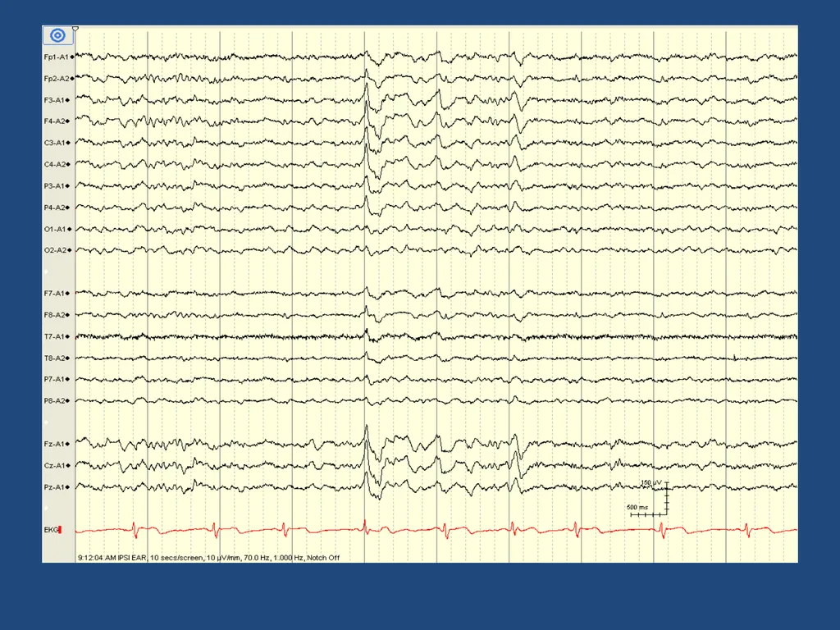840x630 pixels.
Task: Select the Cz-A1 channel label
Action: 54,466
